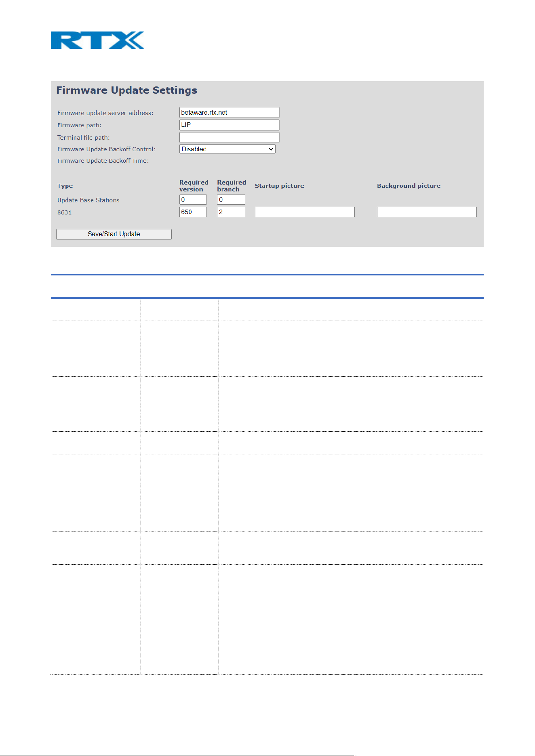Click the Firmware path field containing LIP
The image size is (535, 756).
tap(229, 125)
